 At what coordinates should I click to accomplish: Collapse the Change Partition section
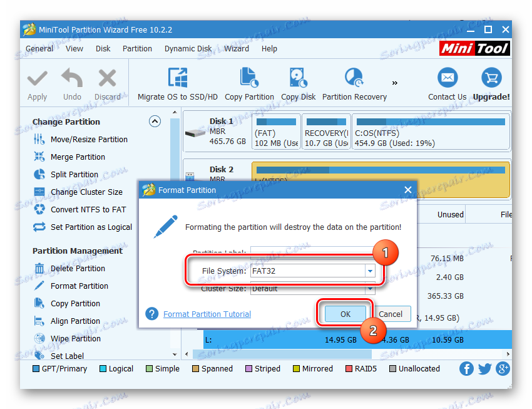click(x=155, y=121)
